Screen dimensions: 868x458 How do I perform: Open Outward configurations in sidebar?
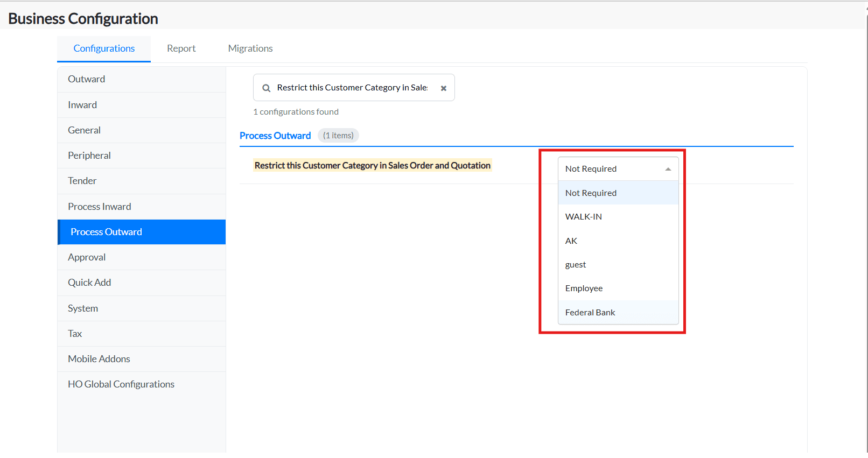[87, 79]
